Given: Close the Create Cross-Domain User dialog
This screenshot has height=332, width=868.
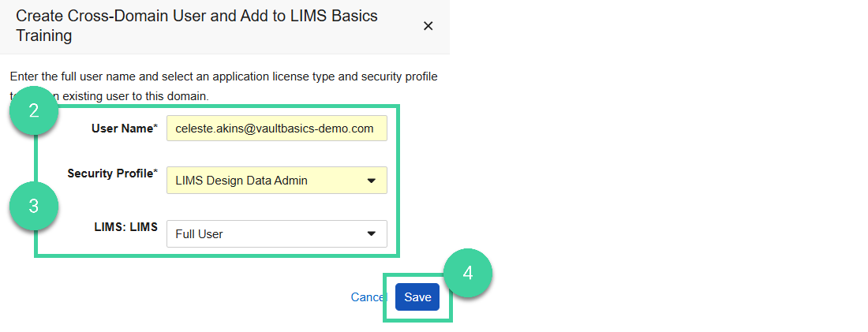Looking at the screenshot, I should pos(428,26).
